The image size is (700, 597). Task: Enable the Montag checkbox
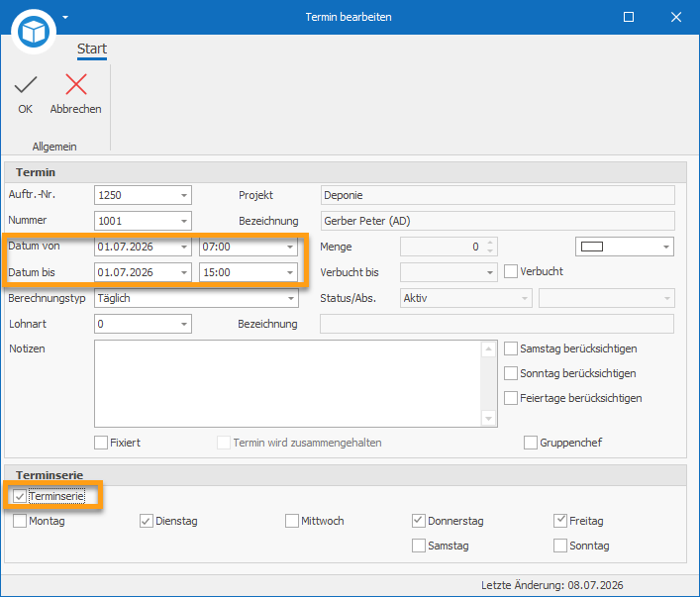[20, 521]
